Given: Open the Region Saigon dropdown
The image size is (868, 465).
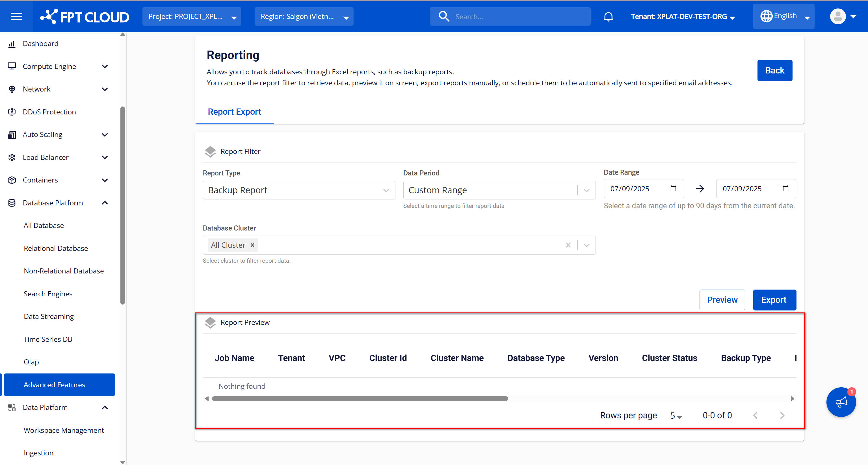Looking at the screenshot, I should point(304,16).
